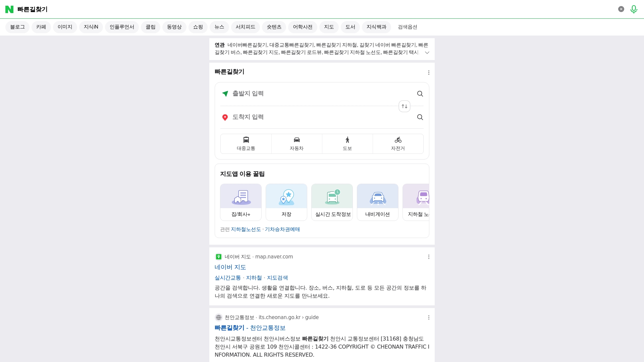Click the Naver Map favicon icon
Screen dimensions: 644x362
[219, 257]
